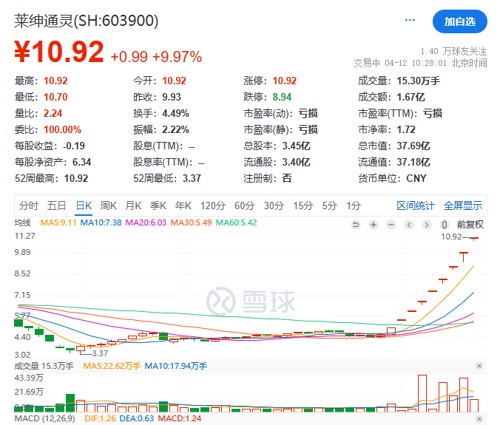Click the DIF:1.26 indicator value

[100, 419]
